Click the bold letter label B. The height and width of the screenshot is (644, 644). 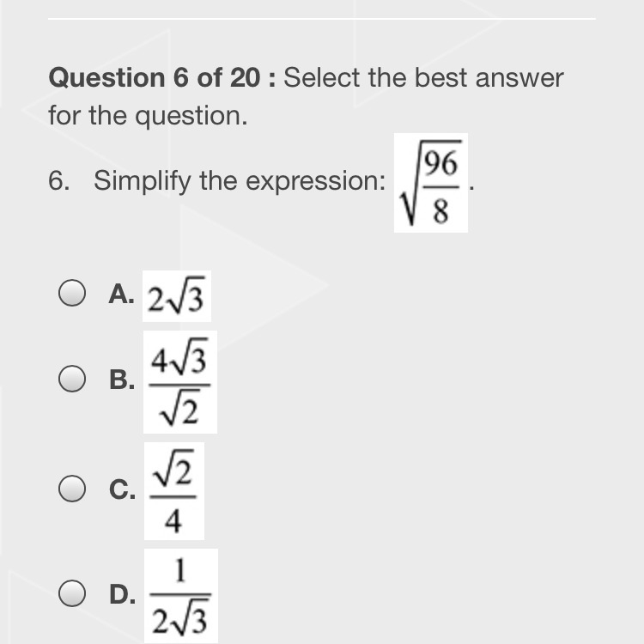(x=122, y=380)
